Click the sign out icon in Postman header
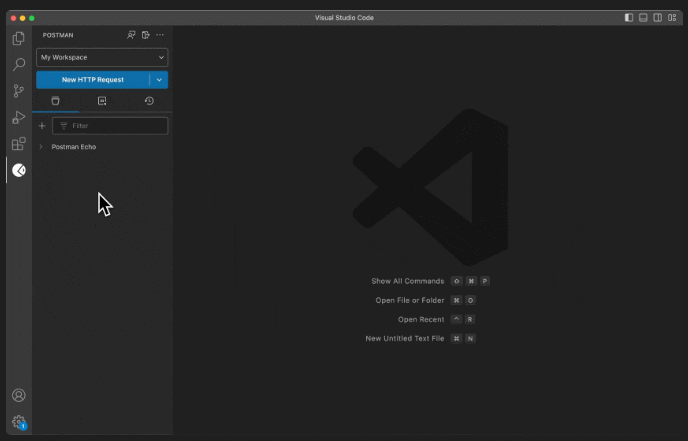This screenshot has height=441, width=688. coord(146,35)
